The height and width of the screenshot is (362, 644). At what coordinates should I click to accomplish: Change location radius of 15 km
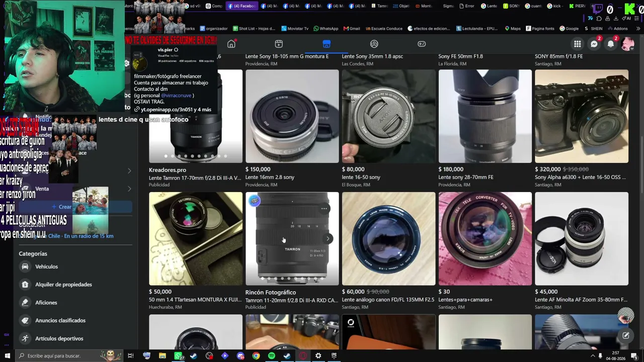click(66, 236)
